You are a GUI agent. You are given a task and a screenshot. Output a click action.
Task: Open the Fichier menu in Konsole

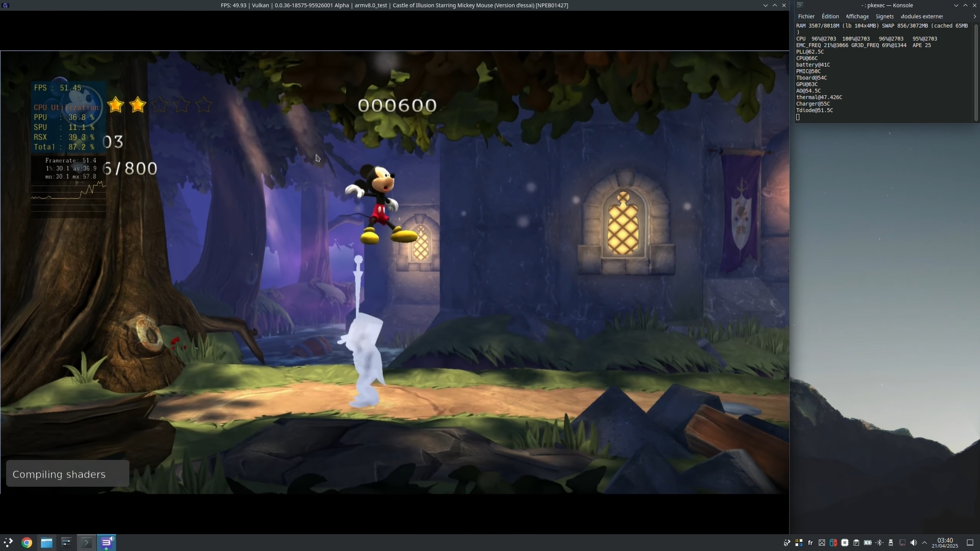coord(806,16)
